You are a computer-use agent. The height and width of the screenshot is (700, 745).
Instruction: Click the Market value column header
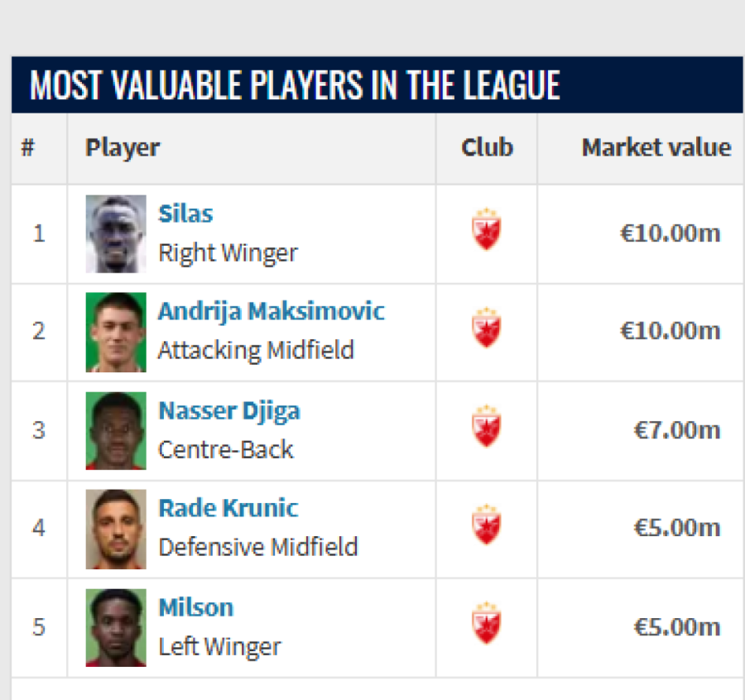click(656, 148)
